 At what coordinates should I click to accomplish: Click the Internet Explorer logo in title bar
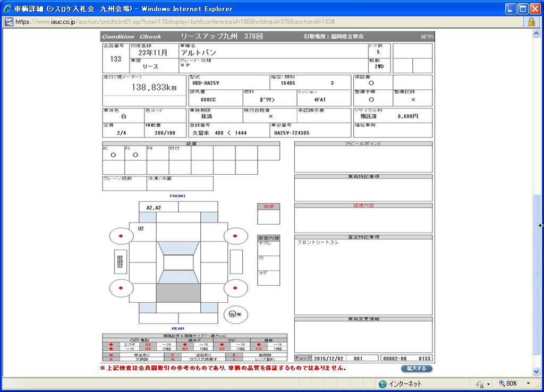coord(7,8)
